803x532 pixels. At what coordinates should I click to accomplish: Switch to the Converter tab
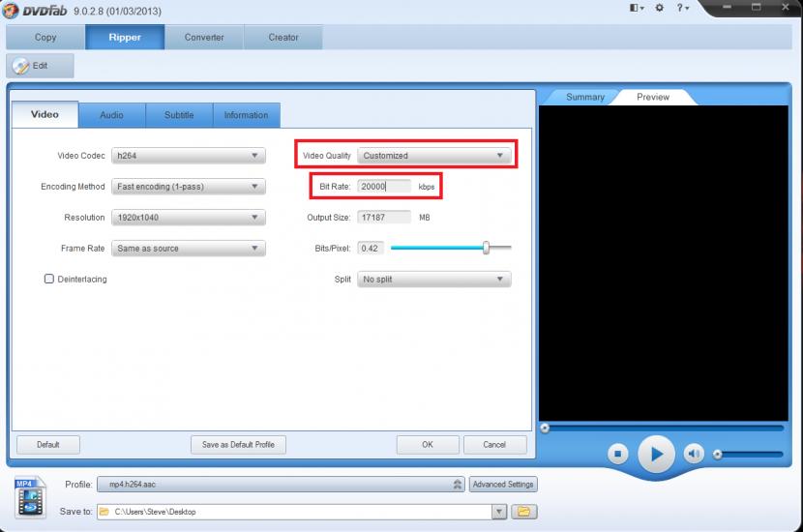pyautogui.click(x=204, y=38)
